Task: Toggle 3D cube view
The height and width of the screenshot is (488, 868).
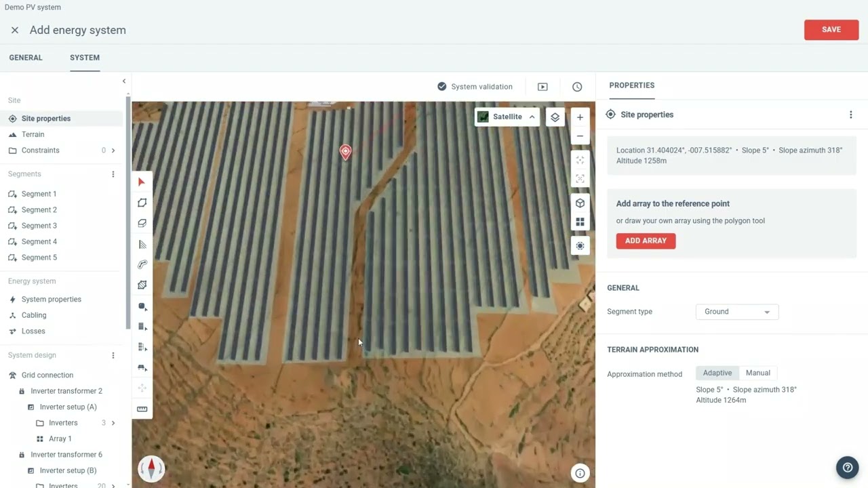Action: (x=580, y=203)
